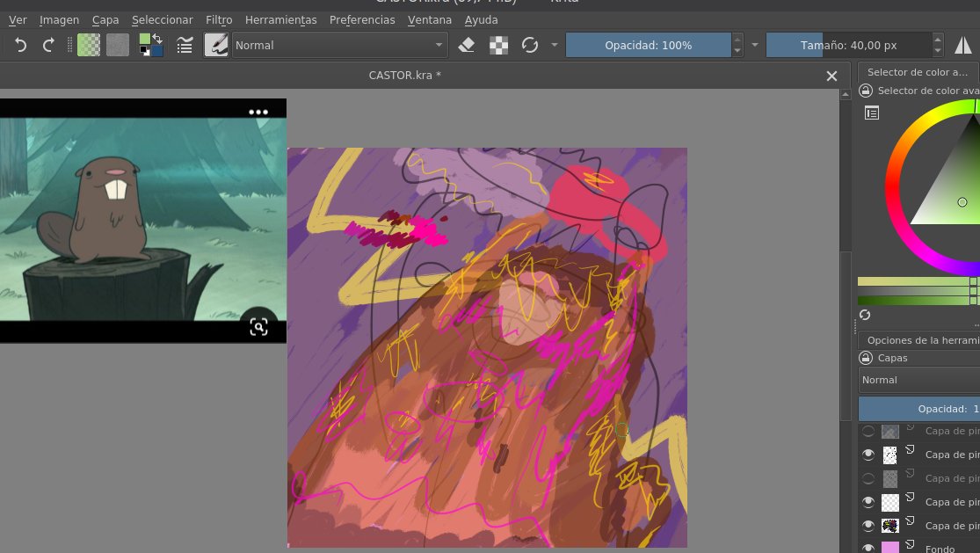
Task: Click the three-dots menu on reference image
Action: point(258,112)
